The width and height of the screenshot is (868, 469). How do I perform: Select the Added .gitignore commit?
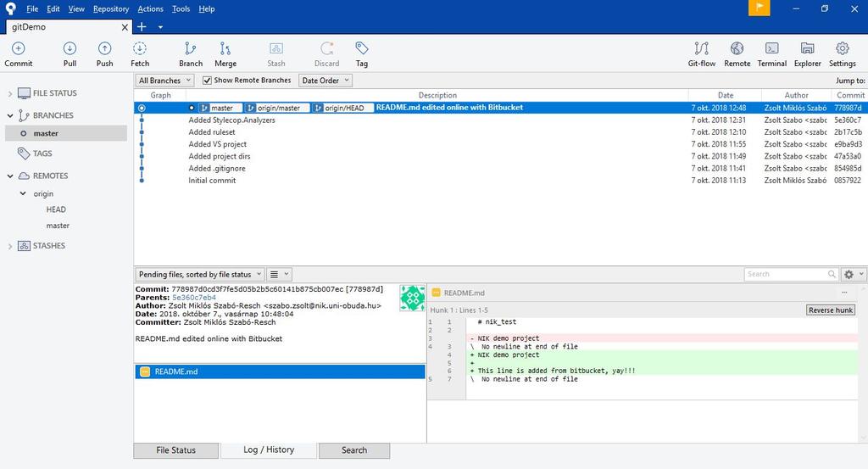pos(500,168)
